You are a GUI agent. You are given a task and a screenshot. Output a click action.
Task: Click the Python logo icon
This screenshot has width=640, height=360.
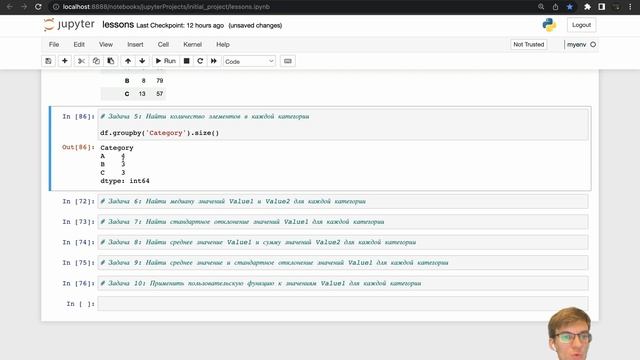[x=549, y=25]
